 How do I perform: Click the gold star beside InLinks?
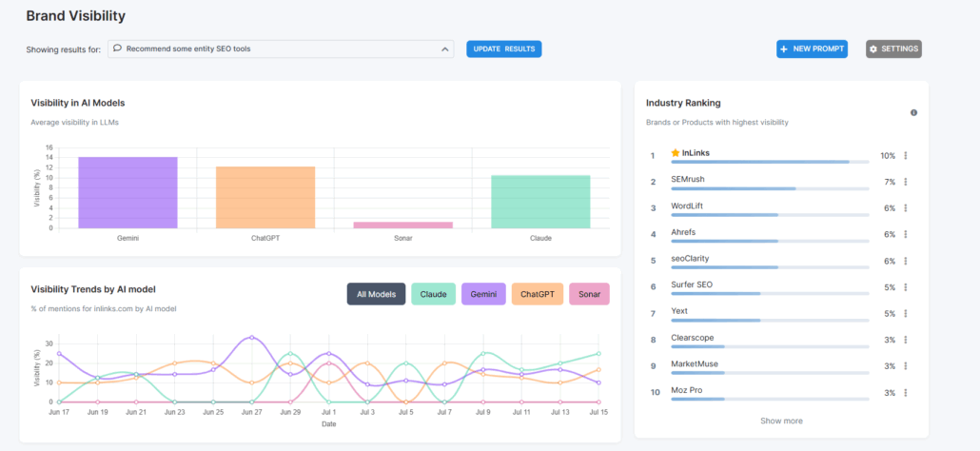675,152
